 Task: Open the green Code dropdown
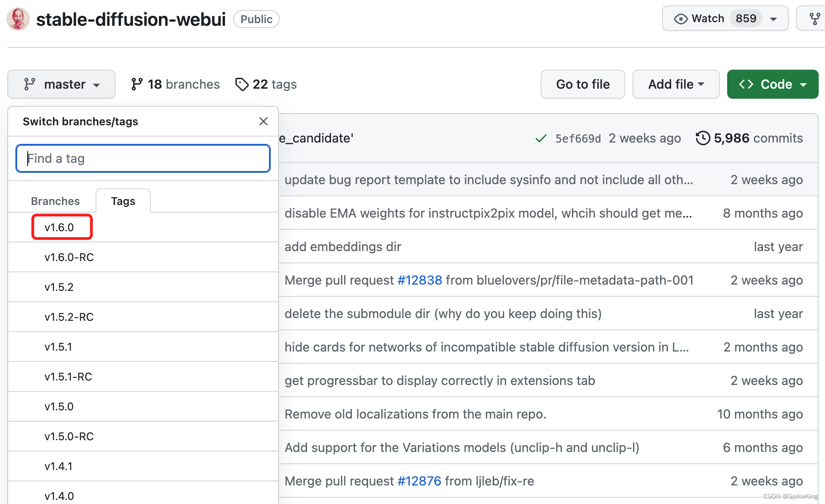pyautogui.click(x=772, y=84)
